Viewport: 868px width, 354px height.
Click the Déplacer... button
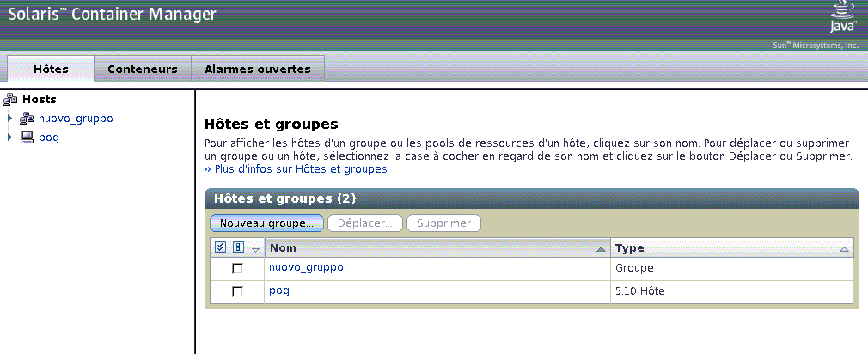[x=365, y=223]
